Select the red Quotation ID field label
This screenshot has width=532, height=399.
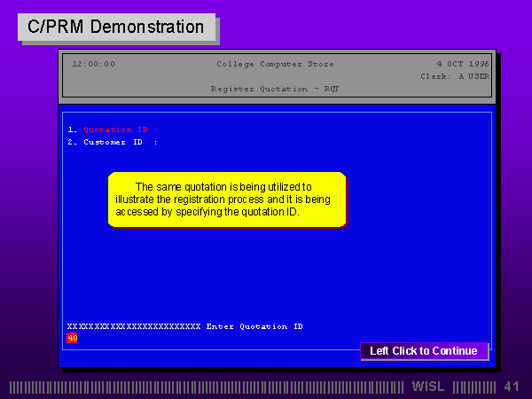(x=114, y=129)
